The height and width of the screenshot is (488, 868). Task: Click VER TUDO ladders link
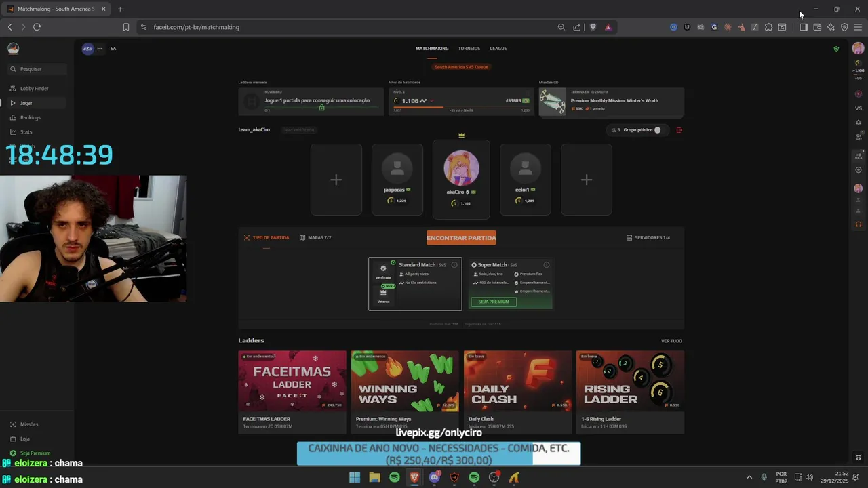pyautogui.click(x=671, y=341)
